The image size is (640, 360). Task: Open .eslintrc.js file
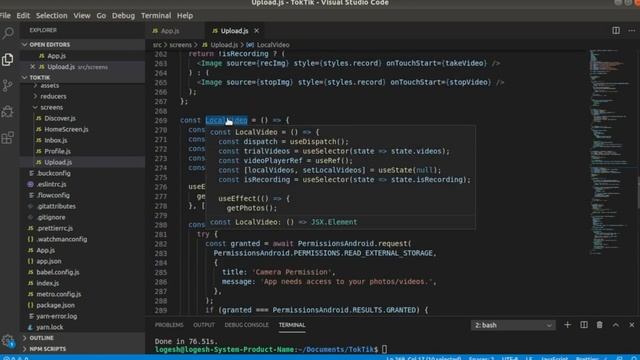pos(83,184)
